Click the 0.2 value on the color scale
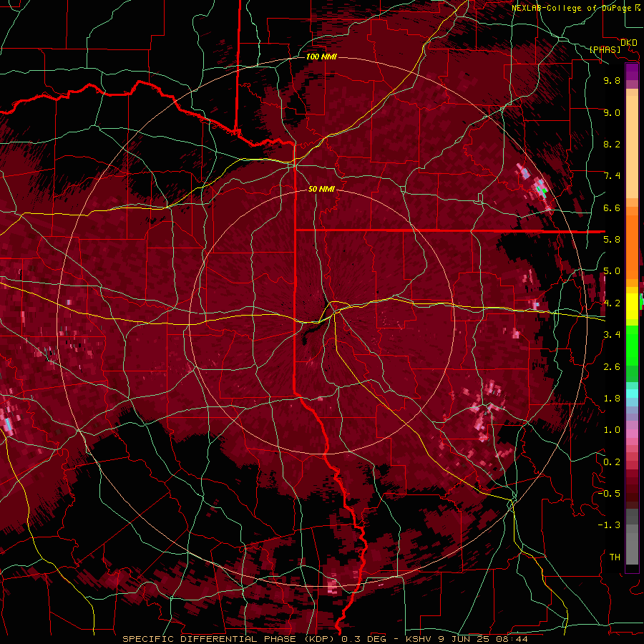The width and height of the screenshot is (644, 644). (x=612, y=462)
